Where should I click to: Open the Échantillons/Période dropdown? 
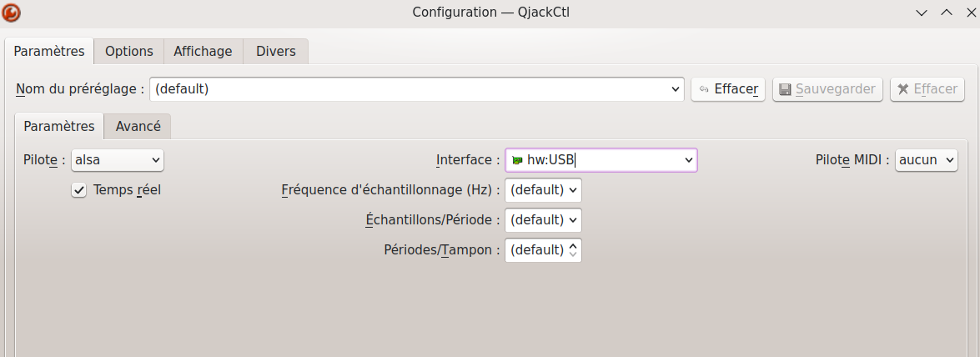[x=543, y=220]
